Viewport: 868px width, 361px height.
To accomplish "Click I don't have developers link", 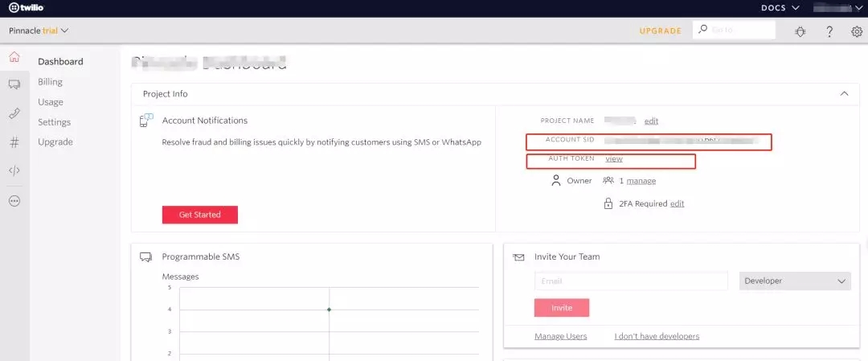I will click(657, 336).
